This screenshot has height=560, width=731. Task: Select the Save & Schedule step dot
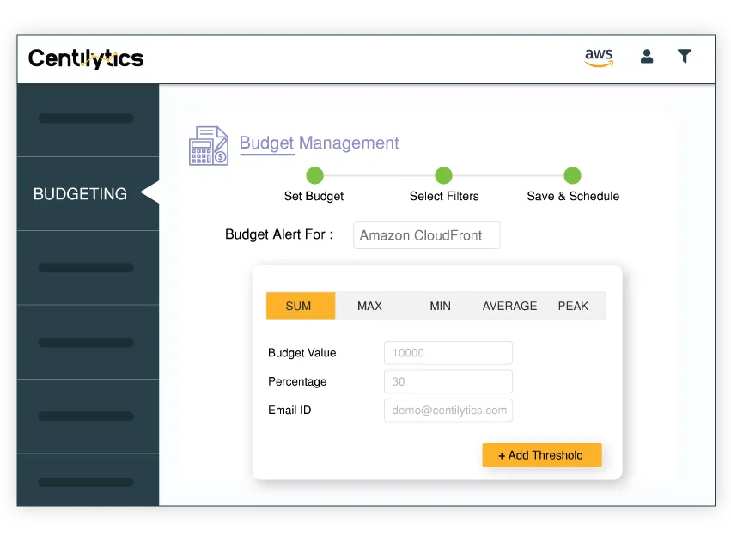point(572,175)
